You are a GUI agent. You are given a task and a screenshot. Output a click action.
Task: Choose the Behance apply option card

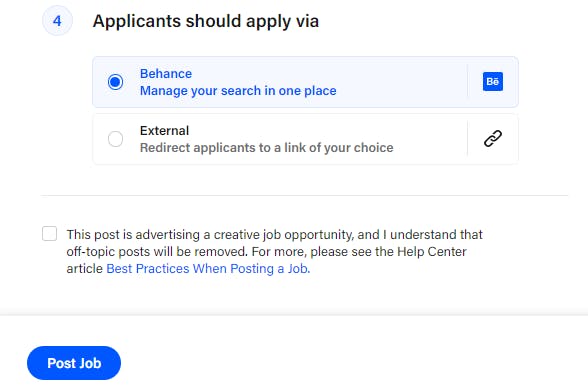tap(305, 82)
